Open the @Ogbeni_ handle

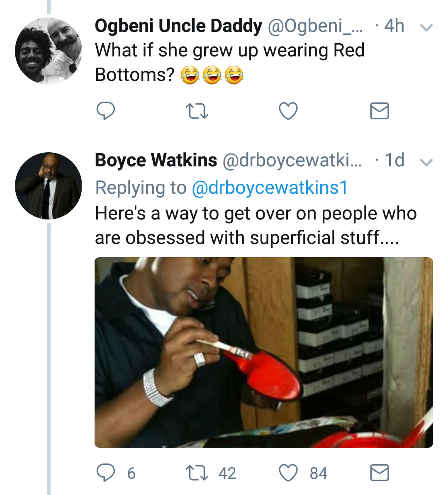click(x=315, y=26)
